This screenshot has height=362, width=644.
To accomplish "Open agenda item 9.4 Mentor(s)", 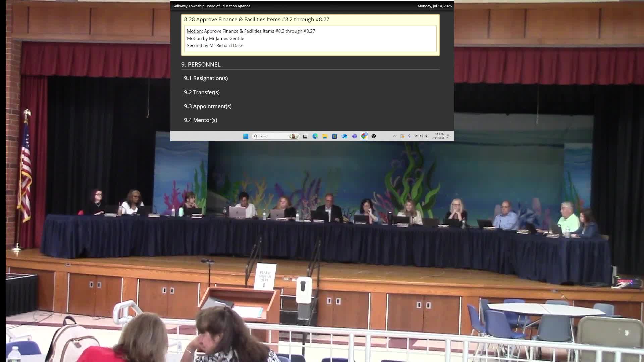I will point(201,120).
